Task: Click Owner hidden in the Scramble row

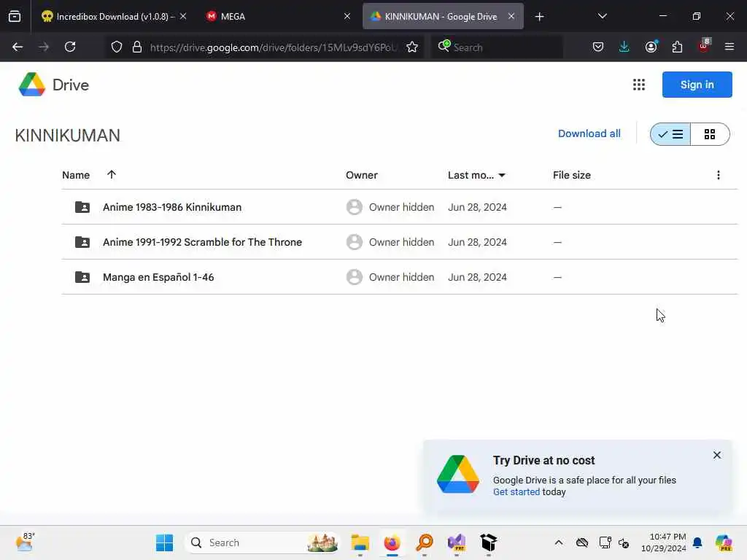Action: pos(402,242)
